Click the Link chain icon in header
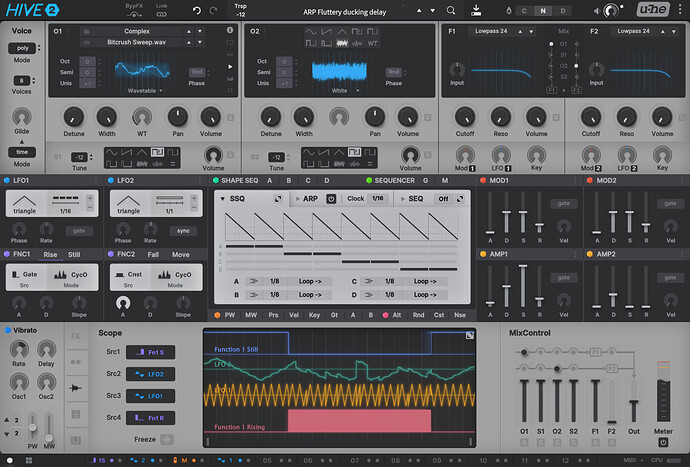The width and height of the screenshot is (690, 467). (161, 15)
